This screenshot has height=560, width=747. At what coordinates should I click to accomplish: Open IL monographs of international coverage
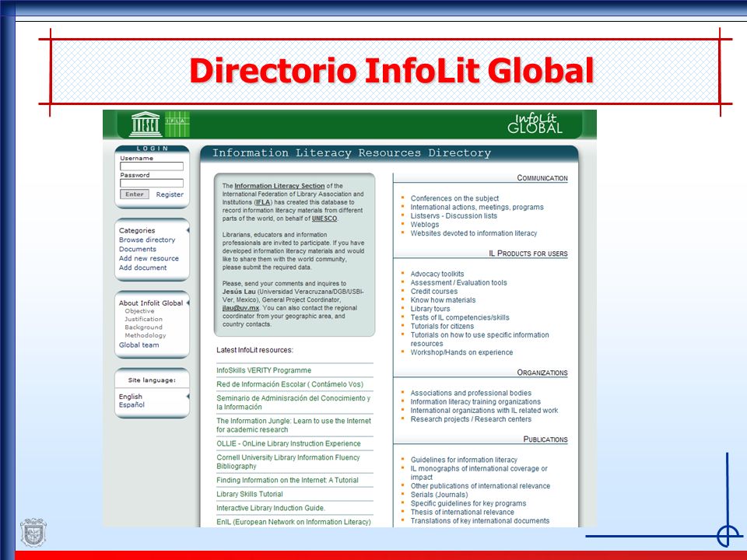pos(479,473)
